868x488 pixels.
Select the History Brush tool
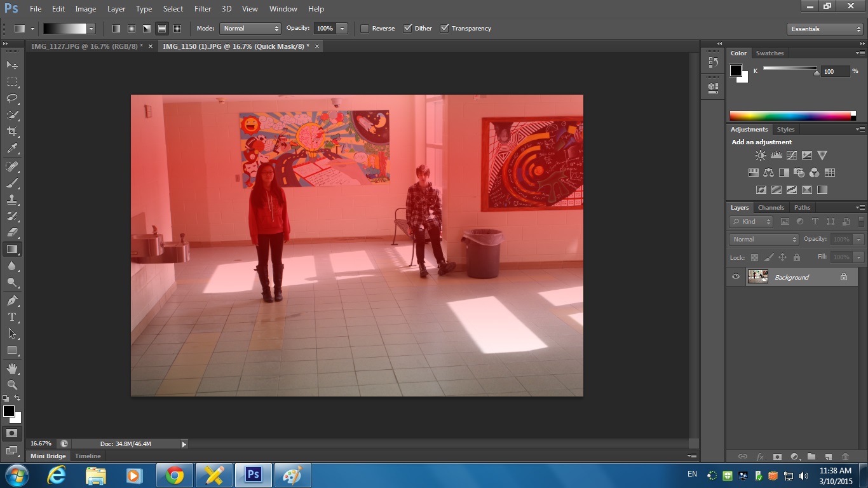pyautogui.click(x=12, y=216)
